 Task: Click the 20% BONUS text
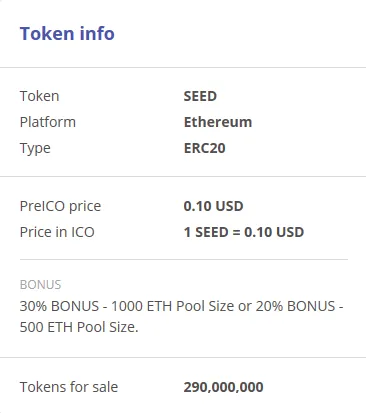pos(295,306)
